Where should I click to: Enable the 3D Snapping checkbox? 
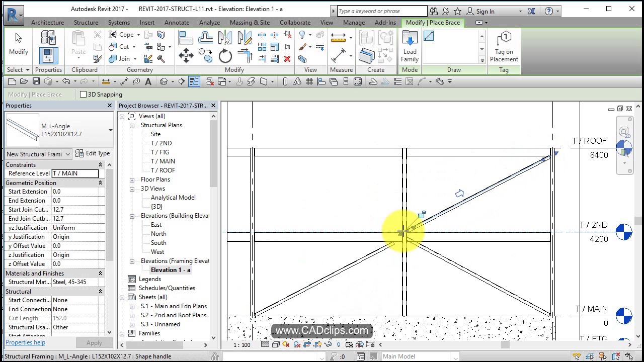coord(84,94)
